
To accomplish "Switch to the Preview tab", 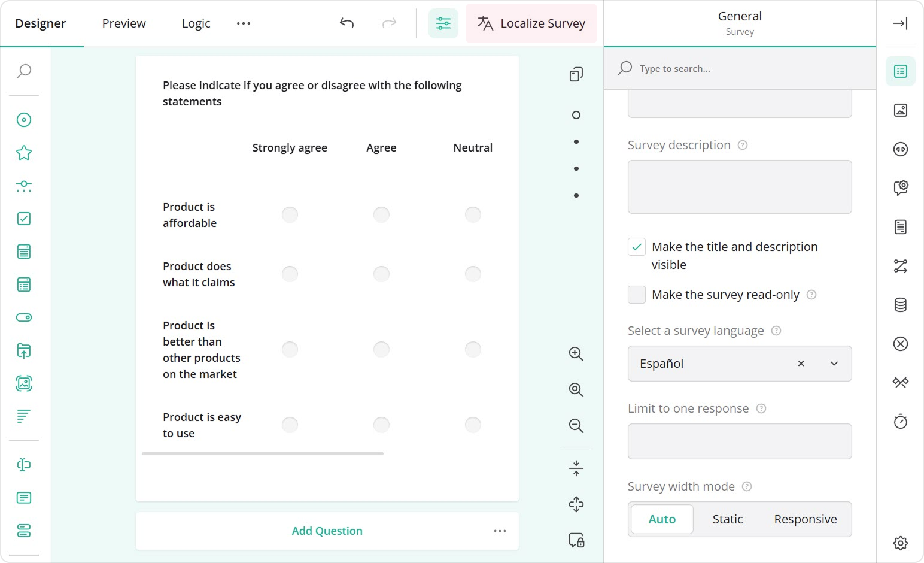I will pyautogui.click(x=124, y=23).
